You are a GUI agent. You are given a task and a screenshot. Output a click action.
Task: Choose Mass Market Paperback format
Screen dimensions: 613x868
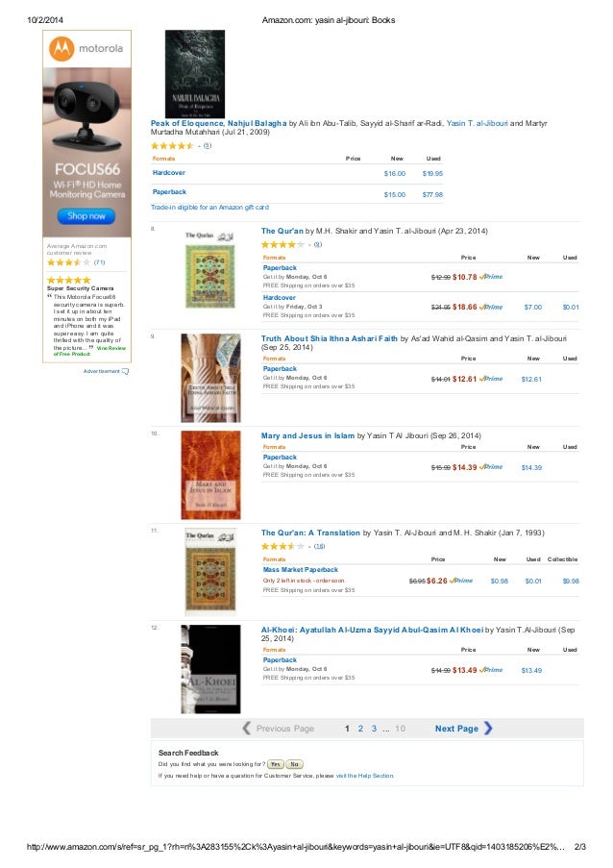point(301,570)
